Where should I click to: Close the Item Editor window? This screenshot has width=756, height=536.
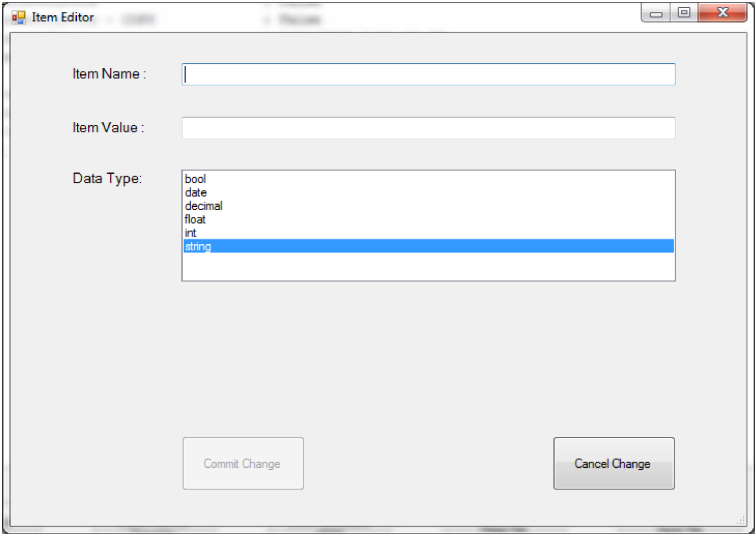pos(722,13)
